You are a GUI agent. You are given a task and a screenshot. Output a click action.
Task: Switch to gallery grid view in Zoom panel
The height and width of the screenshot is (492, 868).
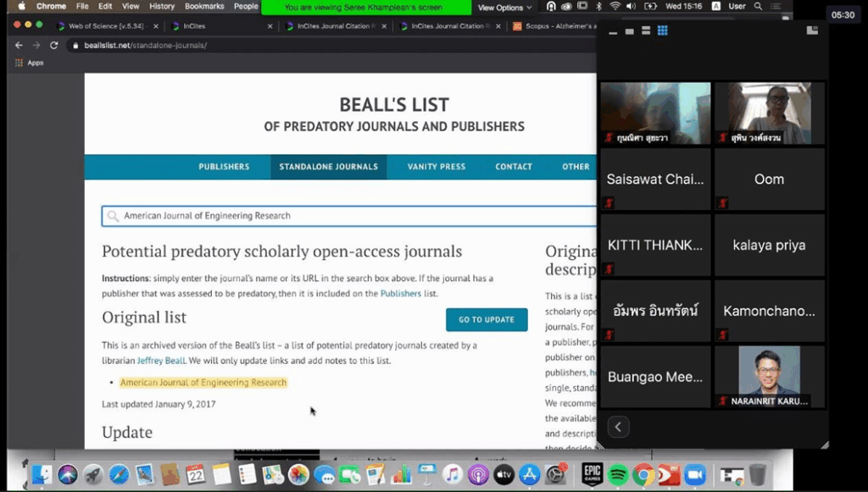point(663,30)
